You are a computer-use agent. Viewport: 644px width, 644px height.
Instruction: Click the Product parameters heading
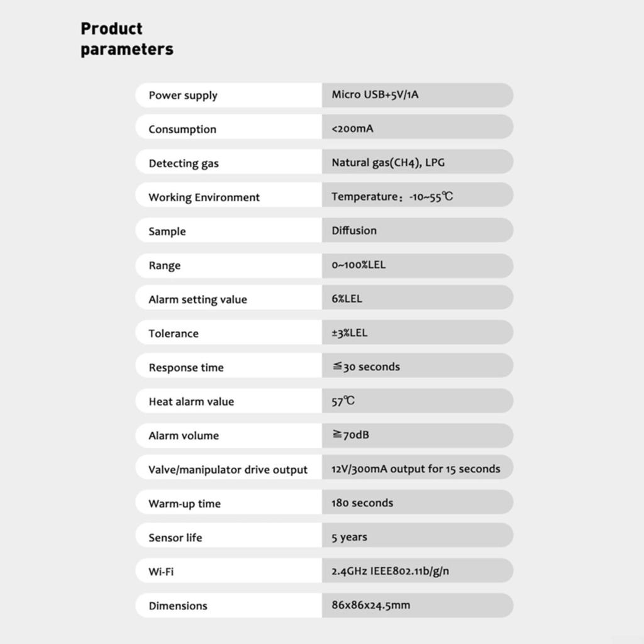coord(126,39)
